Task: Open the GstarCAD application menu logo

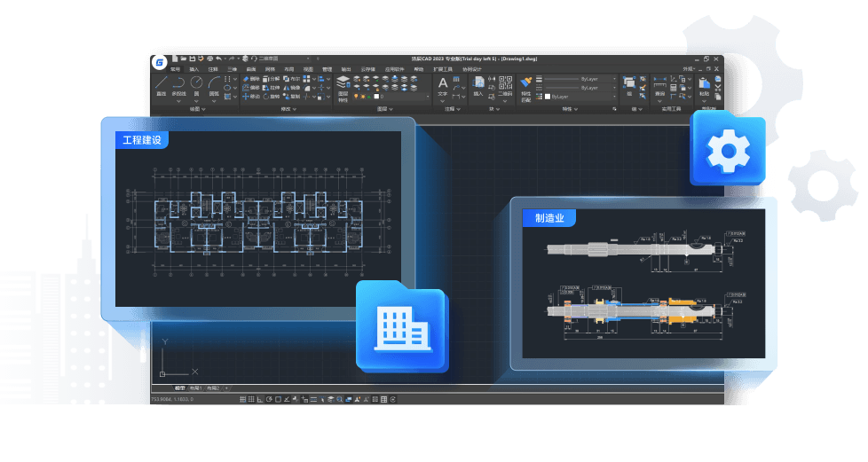Action: coord(160,63)
